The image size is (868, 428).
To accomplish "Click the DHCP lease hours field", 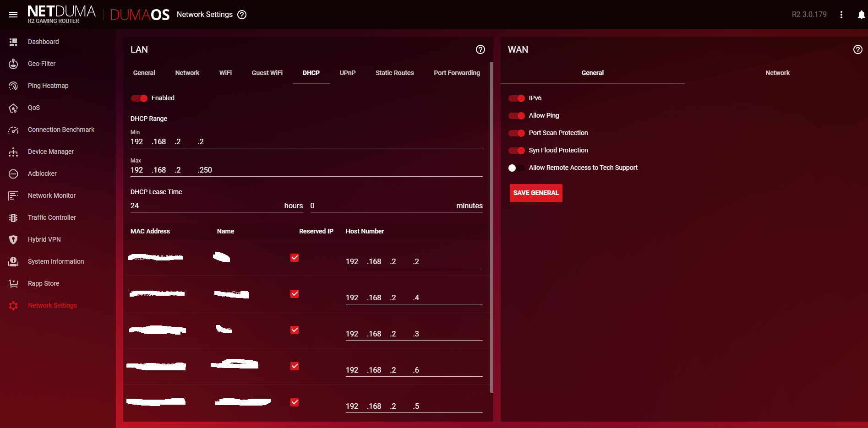I will [206, 206].
